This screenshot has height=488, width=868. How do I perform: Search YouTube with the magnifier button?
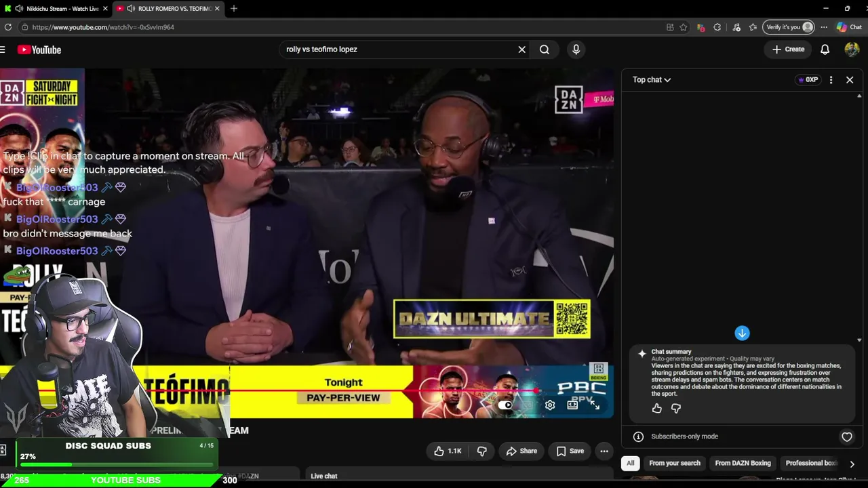(x=545, y=49)
